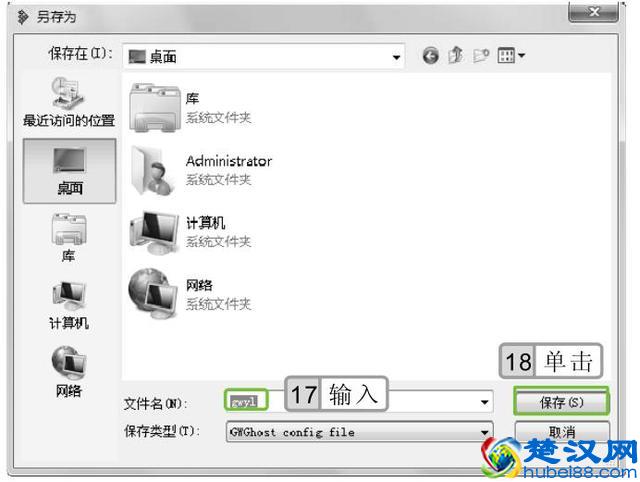Expand the 保存在 location dropdown

[x=397, y=57]
